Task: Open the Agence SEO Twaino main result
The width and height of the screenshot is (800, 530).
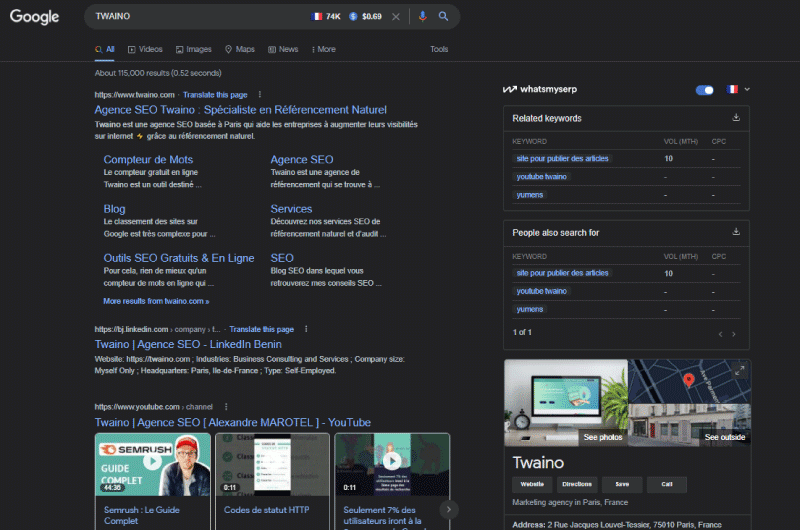Action: pos(240,110)
